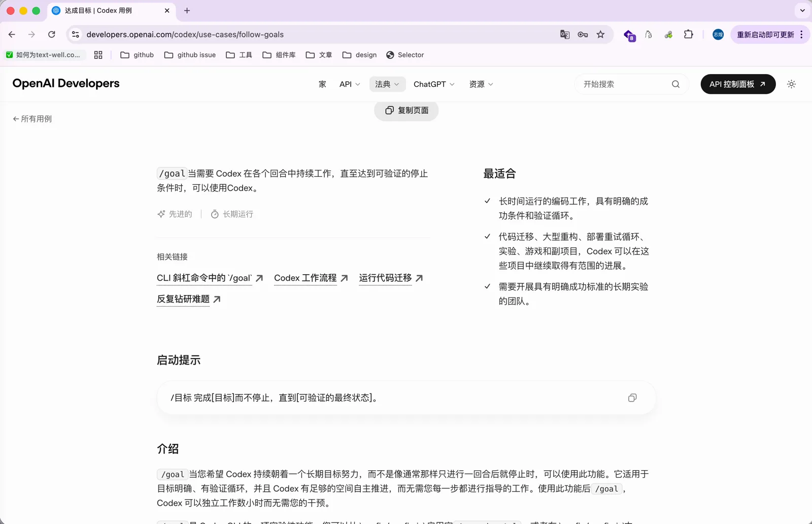Open the design bookmark folder
812x524 pixels.
(x=360, y=55)
